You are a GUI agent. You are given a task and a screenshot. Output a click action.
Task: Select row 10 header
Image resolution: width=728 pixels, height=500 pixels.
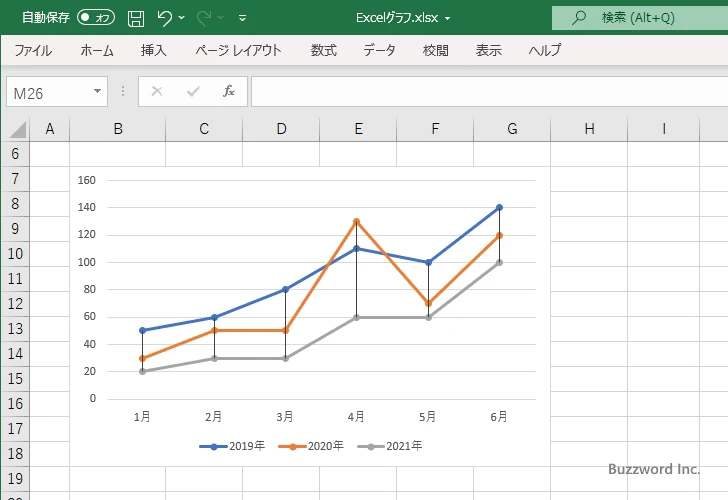pyautogui.click(x=15, y=254)
